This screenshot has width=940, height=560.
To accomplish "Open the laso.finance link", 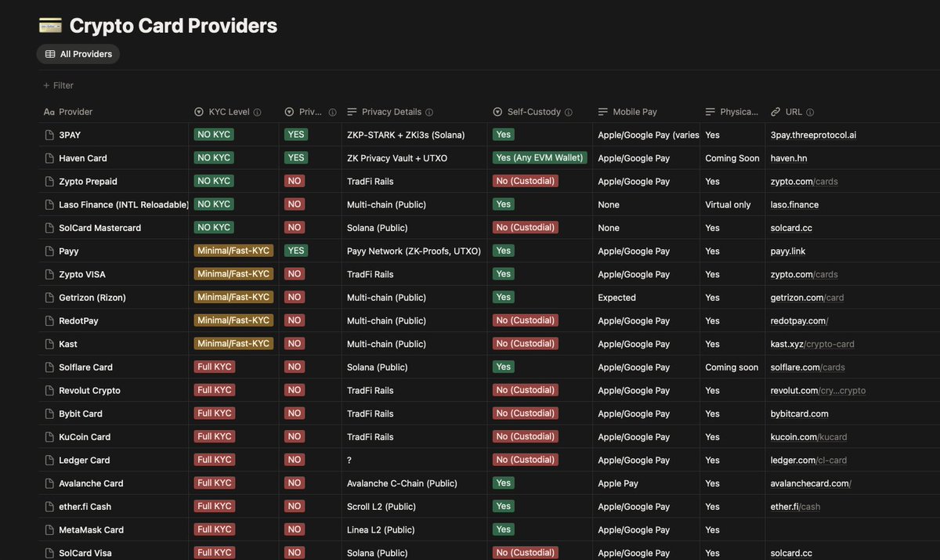I will [x=794, y=204].
